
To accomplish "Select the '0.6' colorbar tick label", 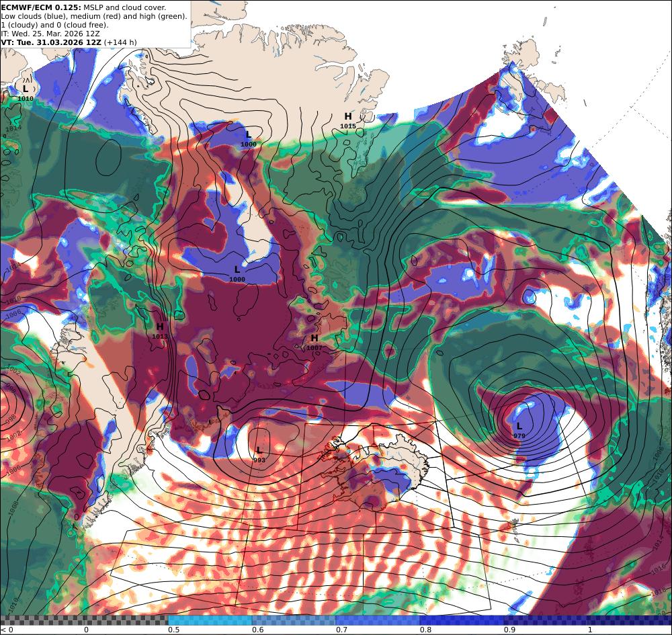I will point(257,630).
